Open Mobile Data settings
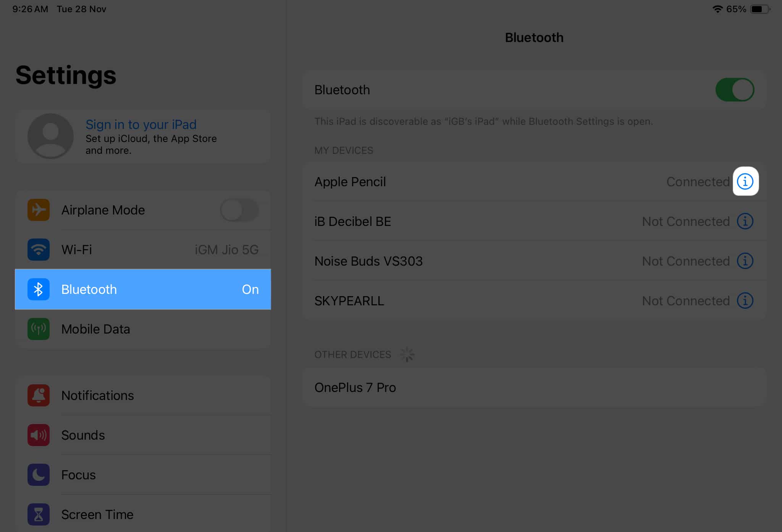 click(x=143, y=329)
